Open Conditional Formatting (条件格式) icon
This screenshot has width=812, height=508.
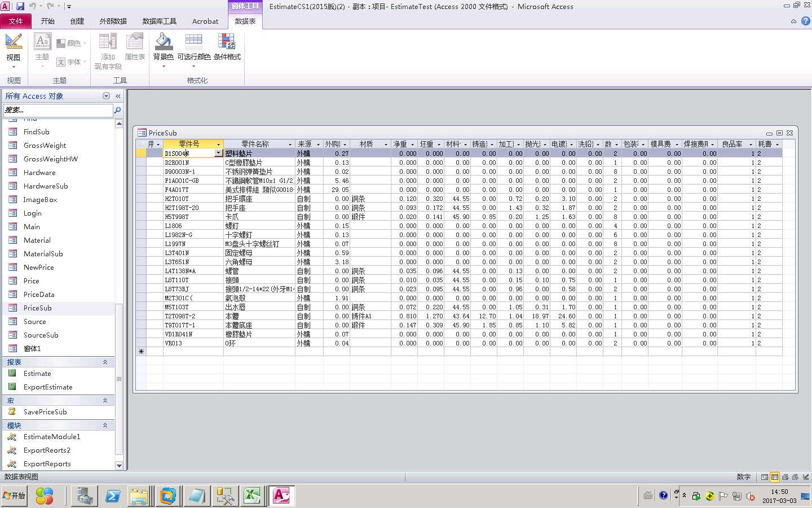(x=227, y=41)
